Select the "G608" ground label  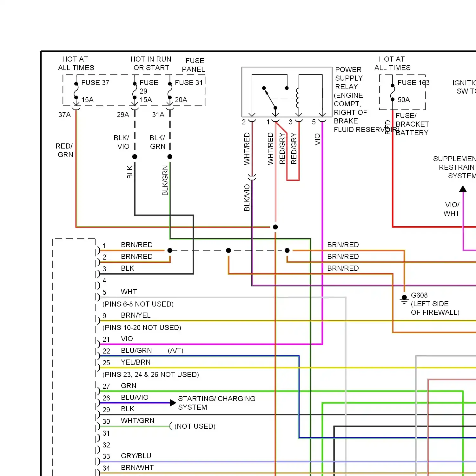pos(419,295)
